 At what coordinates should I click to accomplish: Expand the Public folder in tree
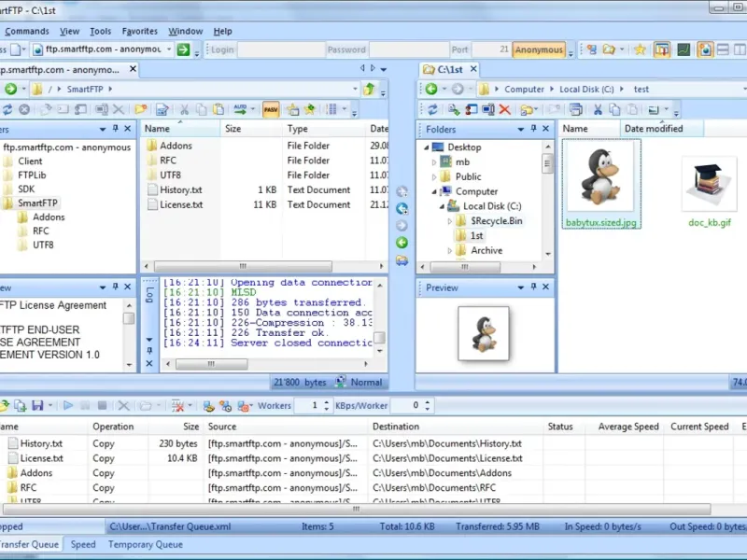434,177
